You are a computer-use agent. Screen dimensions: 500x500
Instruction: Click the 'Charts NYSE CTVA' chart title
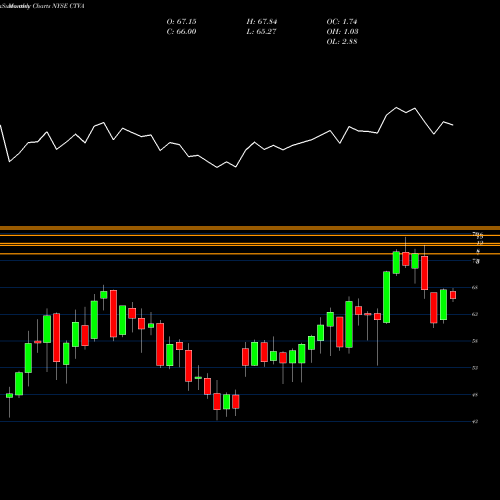pyautogui.click(x=59, y=6)
